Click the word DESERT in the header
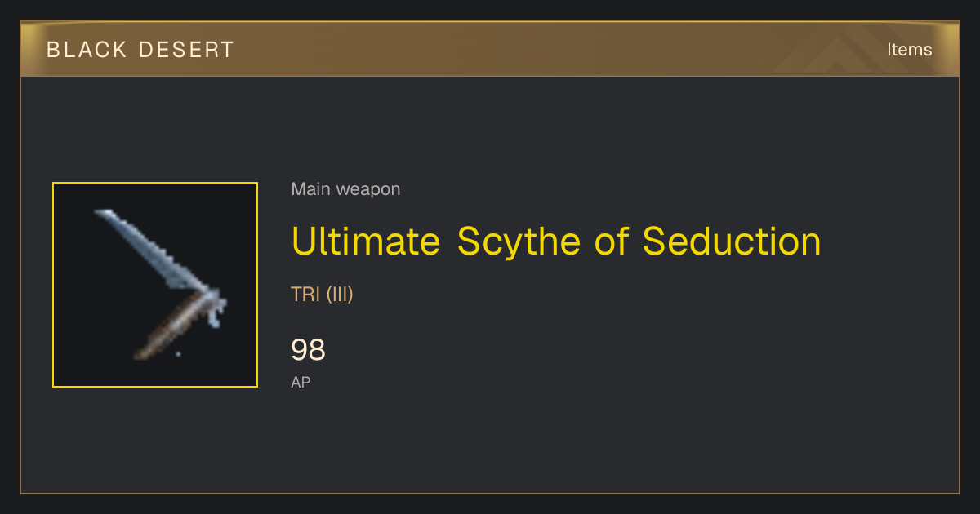 (x=186, y=50)
